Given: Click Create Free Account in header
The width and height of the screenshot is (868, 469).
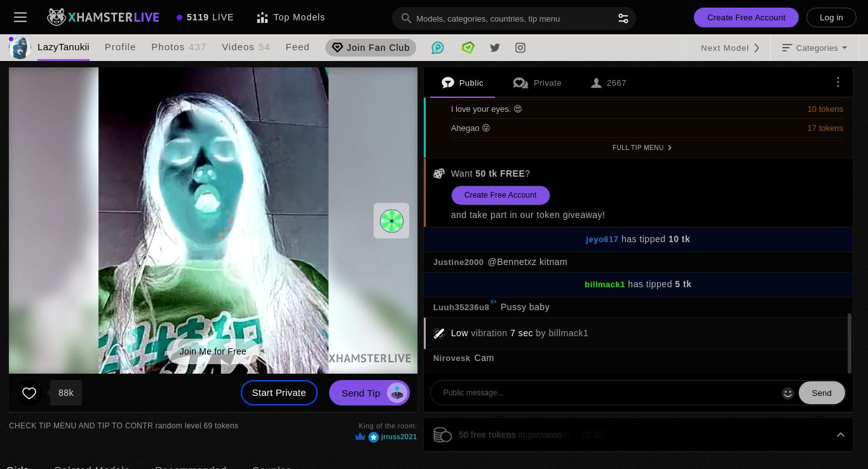Looking at the screenshot, I should click(746, 17).
